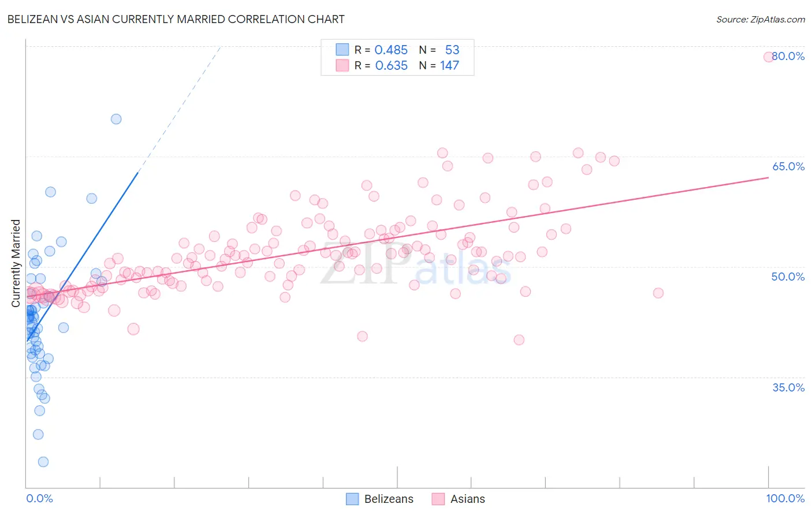Click the highest blue Belizean data point
The height and width of the screenshot is (515, 812).
point(116,119)
